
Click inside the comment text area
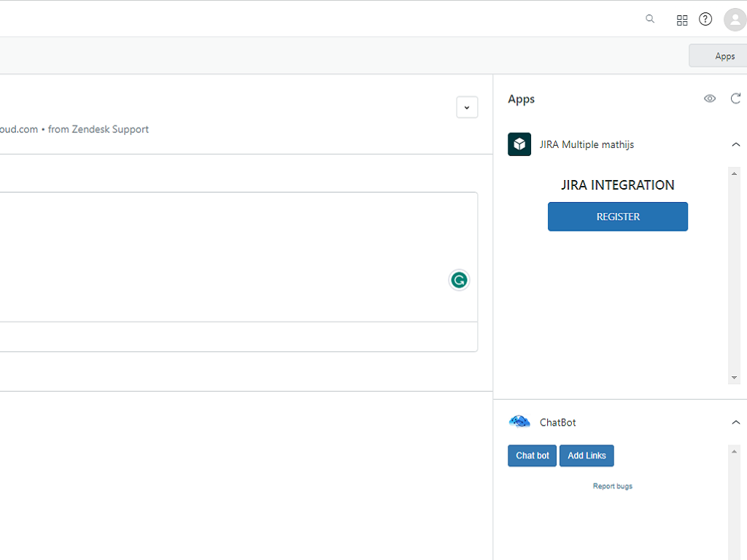coord(219,255)
